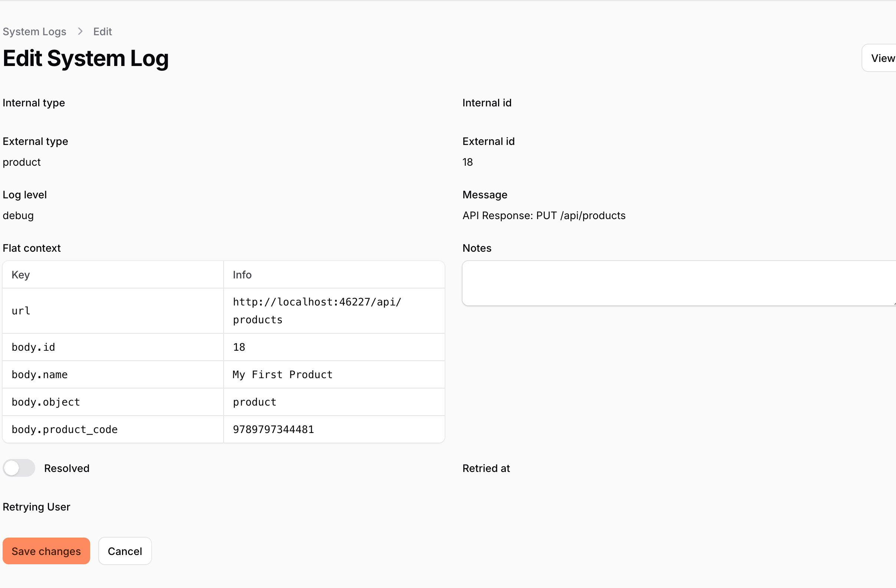Select the body.product_code key cell
The width and height of the screenshot is (896, 588).
pyautogui.click(x=113, y=430)
